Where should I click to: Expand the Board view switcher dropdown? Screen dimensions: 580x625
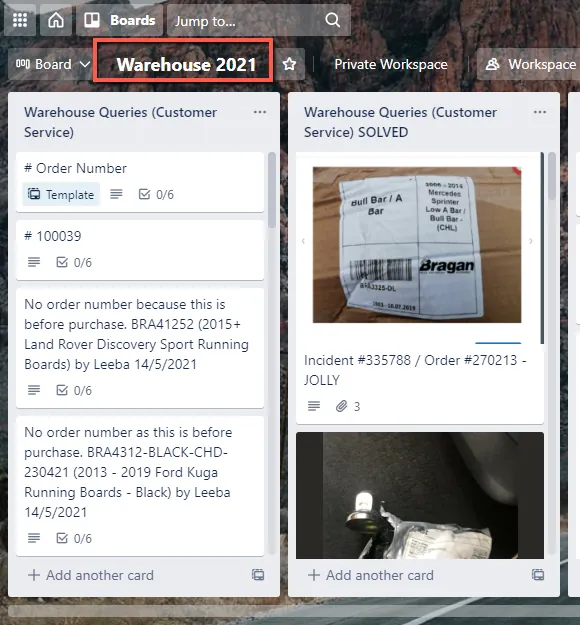53,64
